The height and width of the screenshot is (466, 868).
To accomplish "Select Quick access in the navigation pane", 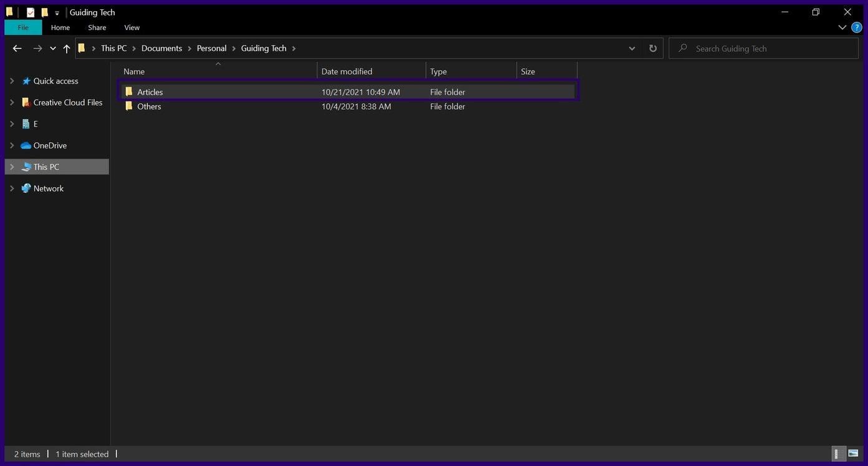I will click(x=55, y=81).
